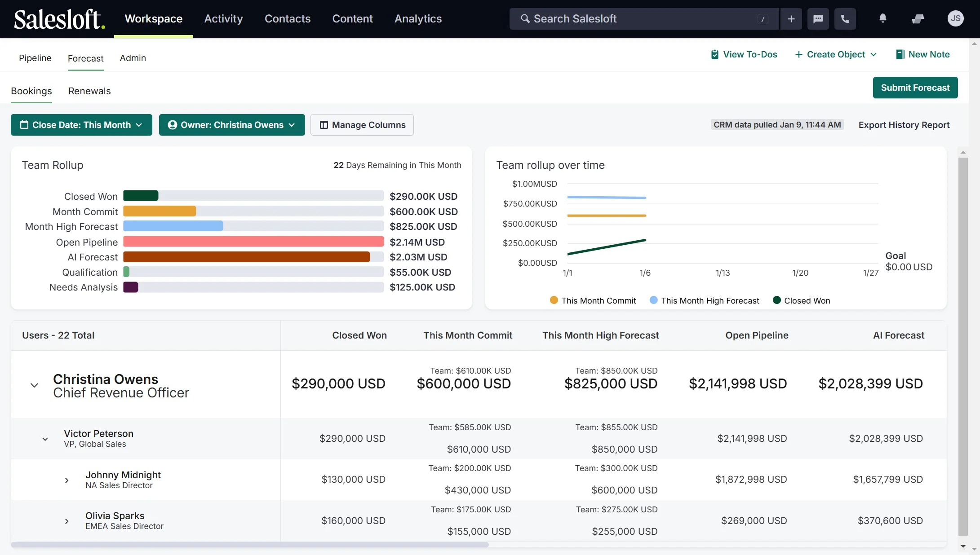Click the person icon in Owner filter

point(173,125)
